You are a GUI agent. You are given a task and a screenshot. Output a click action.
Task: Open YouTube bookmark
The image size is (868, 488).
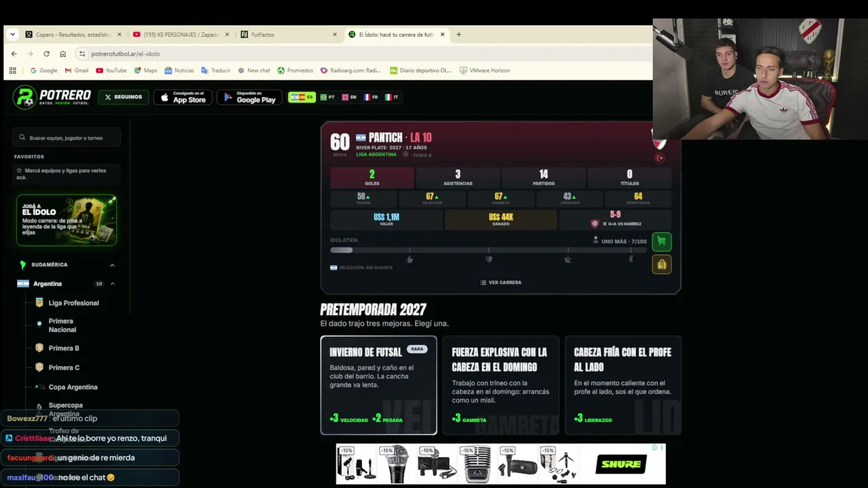111,70
